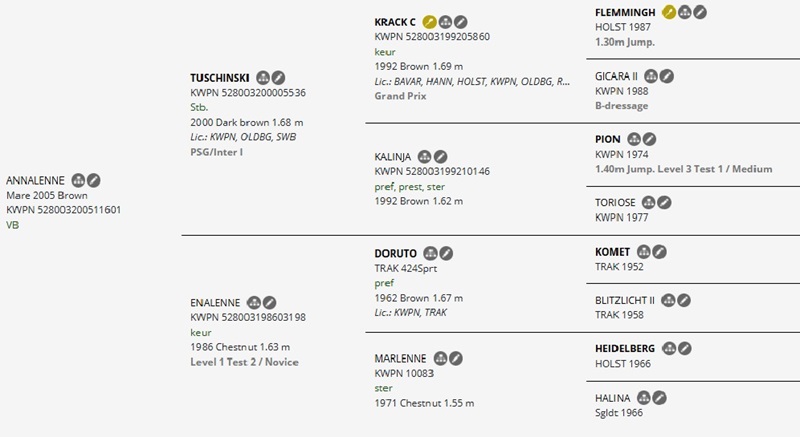Click the KRACK C horse name
The image size is (800, 437).
coord(395,21)
